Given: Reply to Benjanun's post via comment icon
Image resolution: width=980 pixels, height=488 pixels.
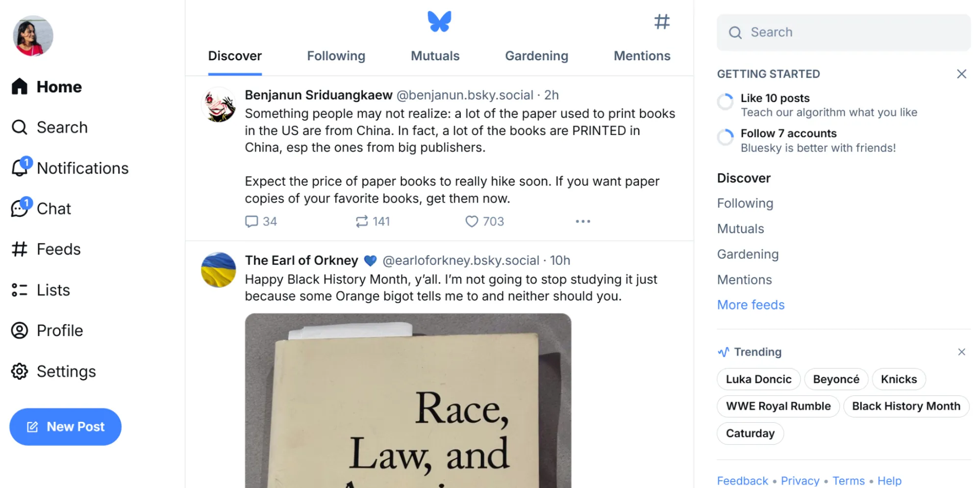Looking at the screenshot, I should [x=251, y=222].
